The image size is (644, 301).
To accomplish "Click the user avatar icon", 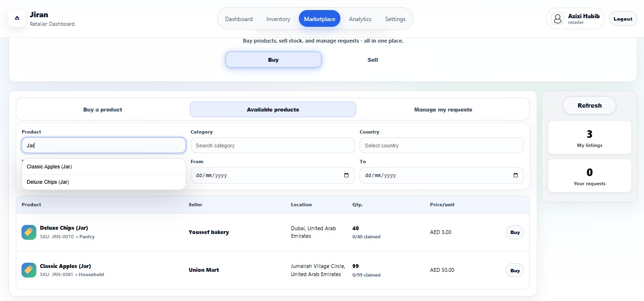I will pyautogui.click(x=557, y=19).
